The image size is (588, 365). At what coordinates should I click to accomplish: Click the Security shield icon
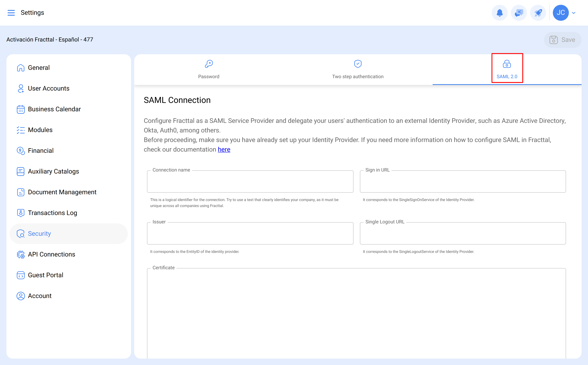(x=21, y=234)
